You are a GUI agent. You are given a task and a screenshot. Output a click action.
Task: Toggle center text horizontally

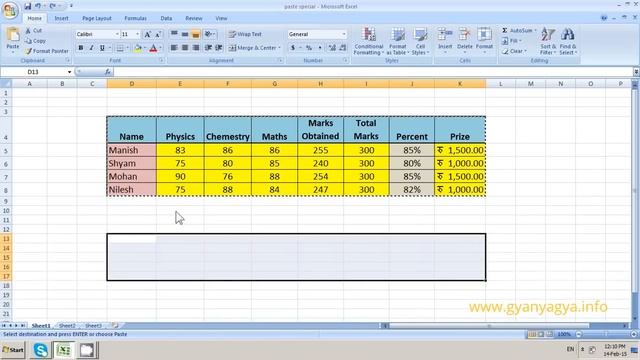(185, 48)
